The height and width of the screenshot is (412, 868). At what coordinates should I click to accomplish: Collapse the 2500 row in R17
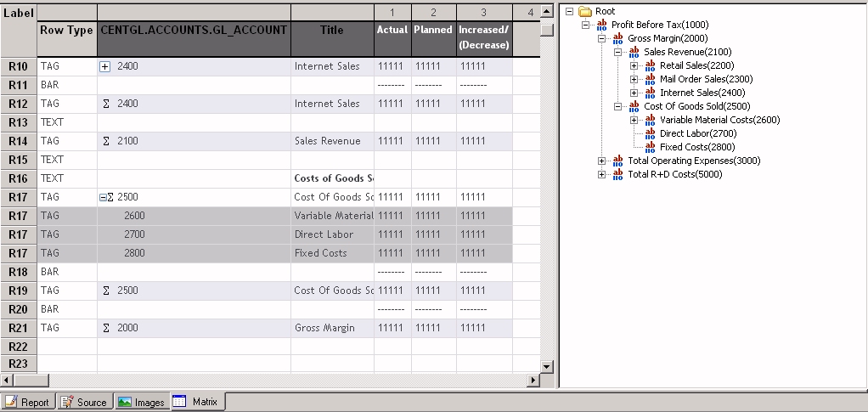click(103, 197)
